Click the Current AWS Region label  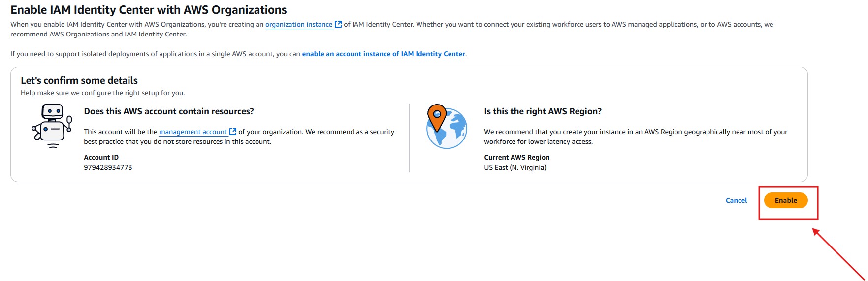516,157
